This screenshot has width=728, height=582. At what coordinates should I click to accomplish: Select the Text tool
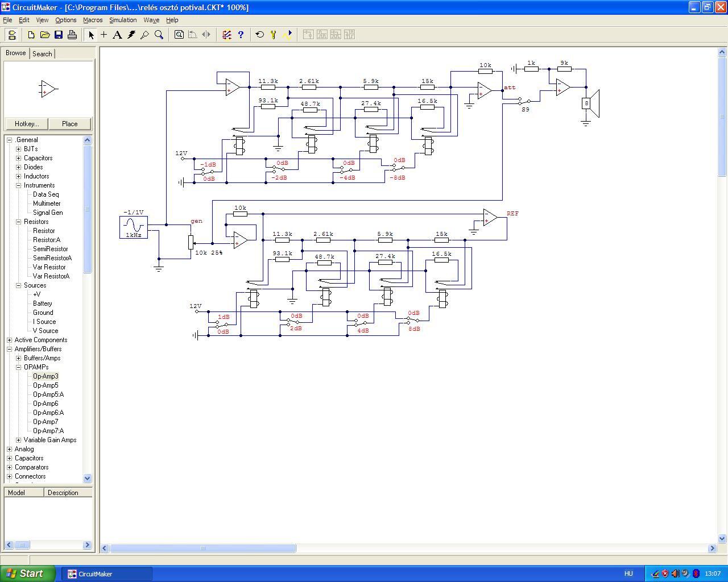pyautogui.click(x=118, y=35)
